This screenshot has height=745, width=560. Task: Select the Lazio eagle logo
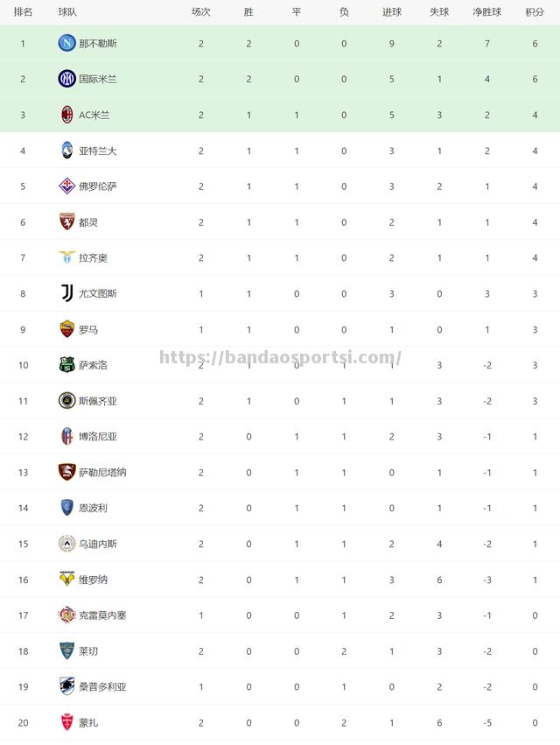click(x=67, y=257)
